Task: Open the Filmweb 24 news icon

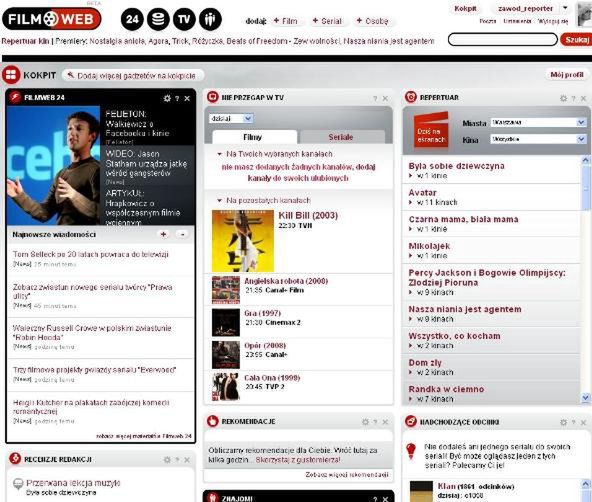Action: click(x=132, y=19)
